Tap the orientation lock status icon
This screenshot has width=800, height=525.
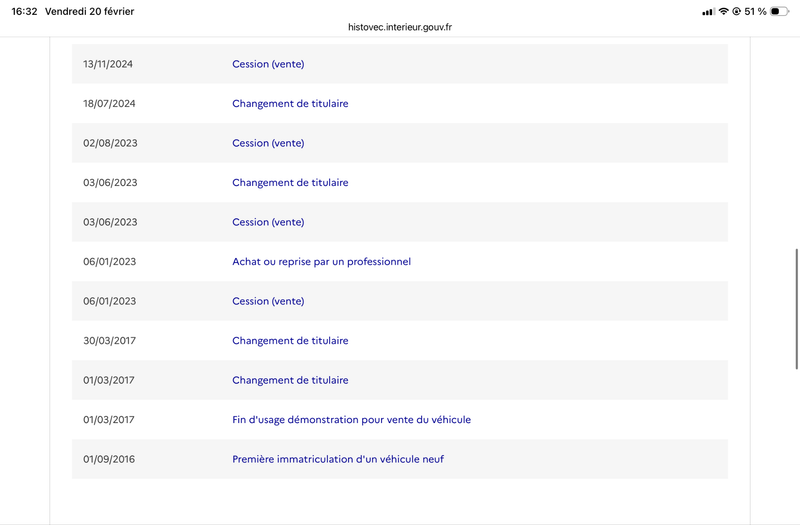coord(736,11)
